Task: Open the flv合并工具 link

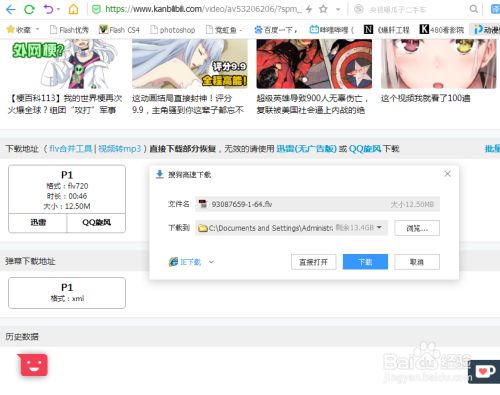Action: coord(71,149)
